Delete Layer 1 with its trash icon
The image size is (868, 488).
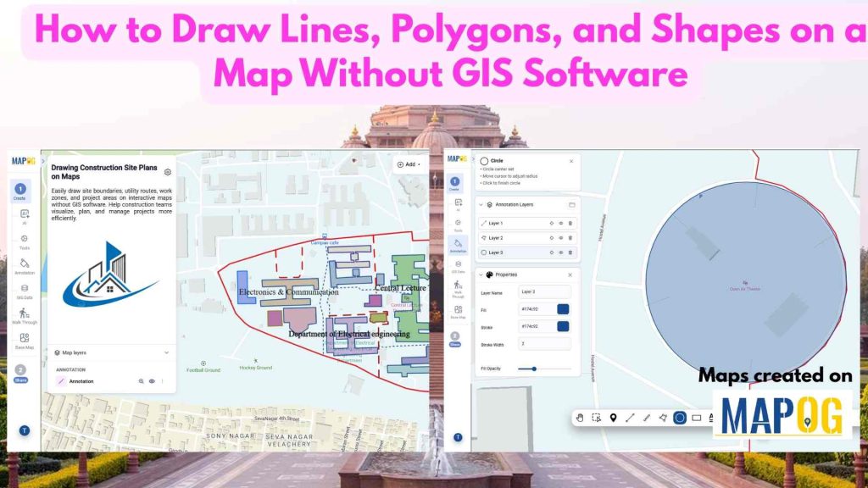[570, 224]
